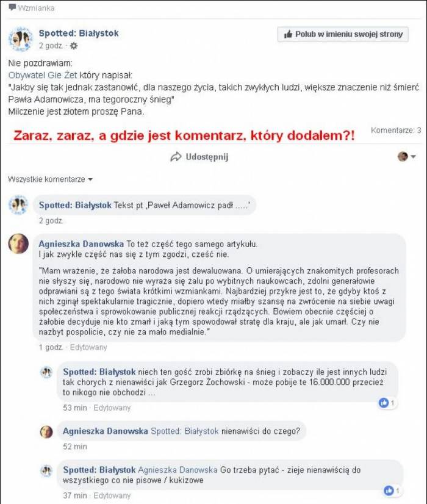Expand profile picker dropdown beside Udostępnij
This screenshot has width=427, height=504.
(407, 157)
